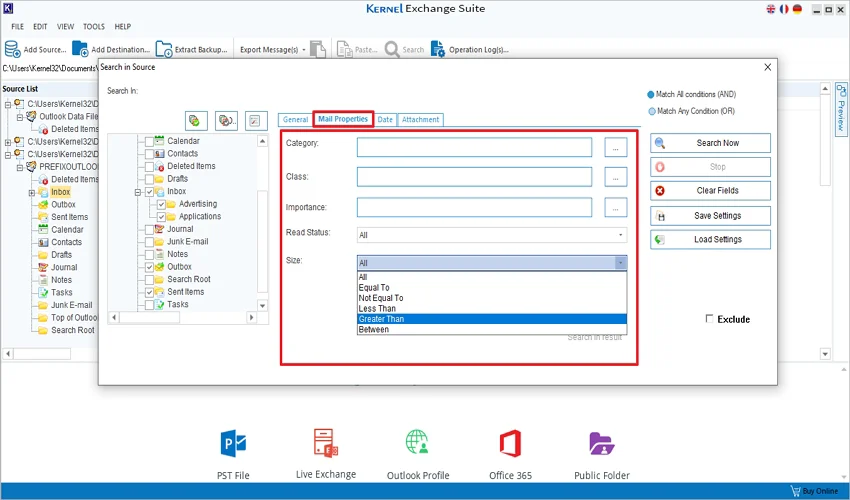Click the Load Settings button
This screenshot has width=850, height=500.
710,239
